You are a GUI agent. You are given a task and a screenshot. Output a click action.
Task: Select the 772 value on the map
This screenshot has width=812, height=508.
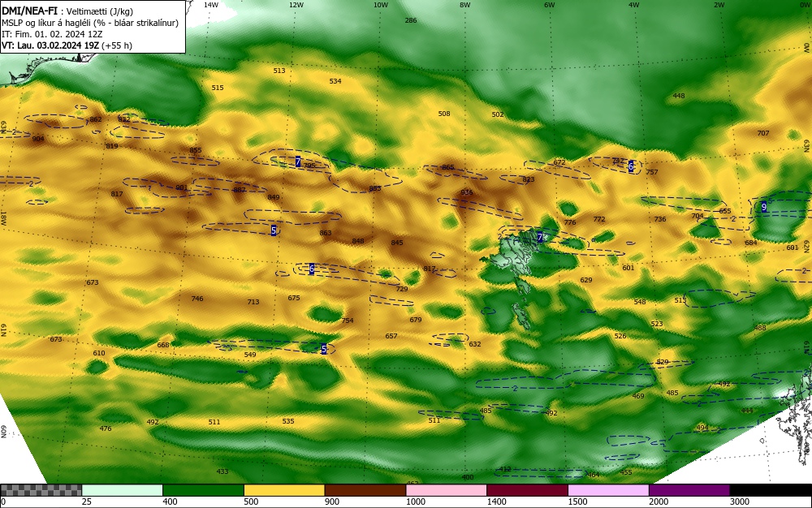[599, 219]
